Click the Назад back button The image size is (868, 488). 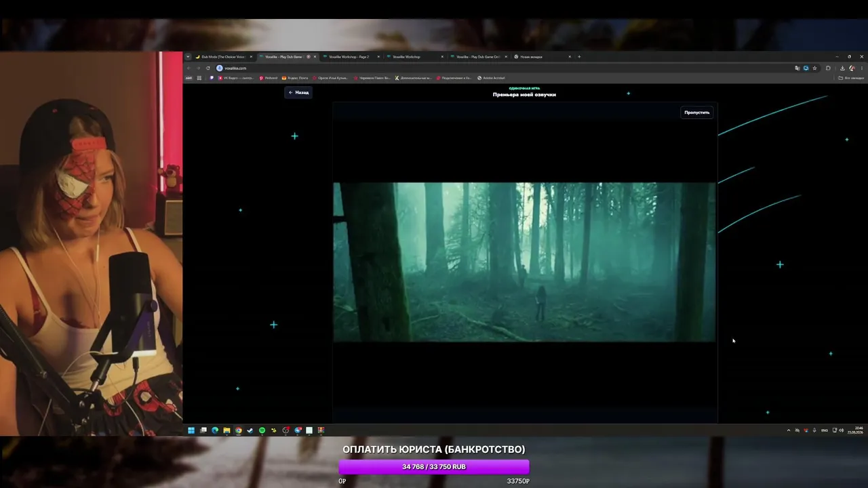tap(298, 92)
